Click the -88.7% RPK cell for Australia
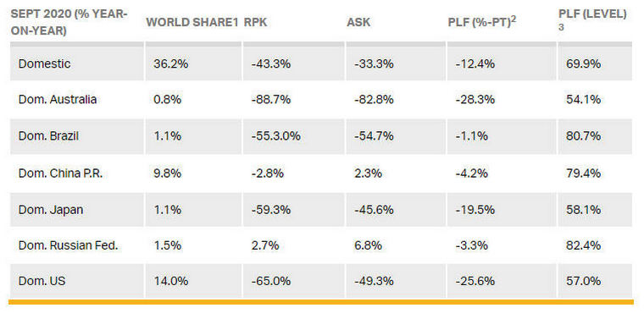 click(271, 100)
